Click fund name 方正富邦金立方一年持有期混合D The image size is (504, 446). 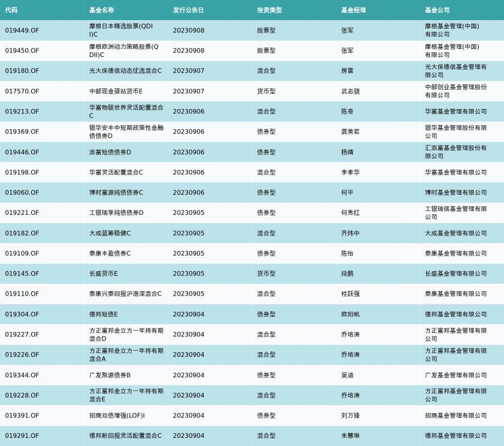pyautogui.click(x=127, y=334)
